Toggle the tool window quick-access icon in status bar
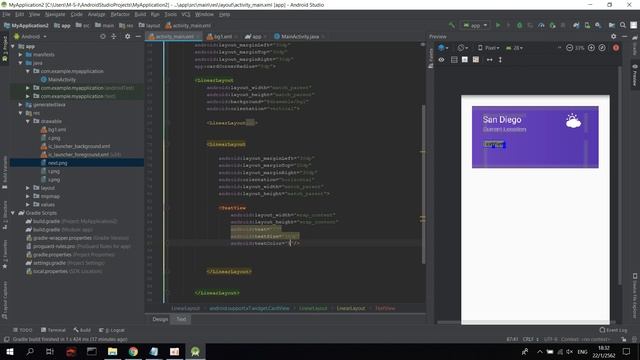This screenshot has width=640, height=360. pos(6,339)
